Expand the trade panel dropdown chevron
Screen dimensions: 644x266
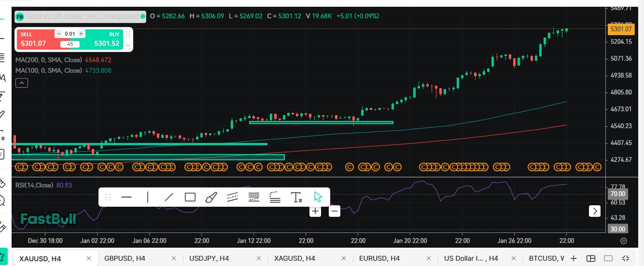(128, 45)
